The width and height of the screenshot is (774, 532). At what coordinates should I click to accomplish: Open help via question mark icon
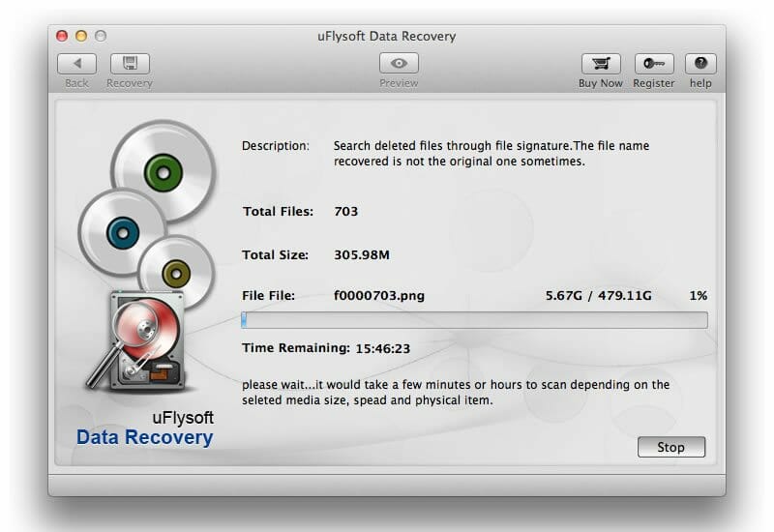point(700,64)
